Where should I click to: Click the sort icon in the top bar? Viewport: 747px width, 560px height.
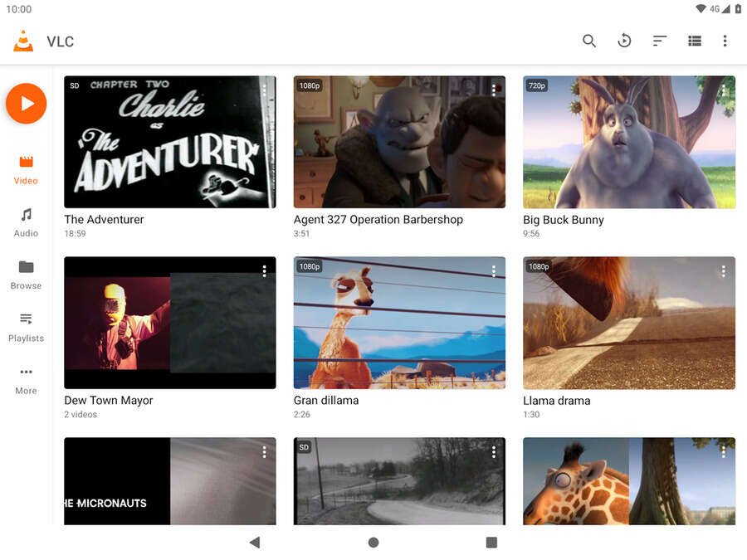coord(659,40)
